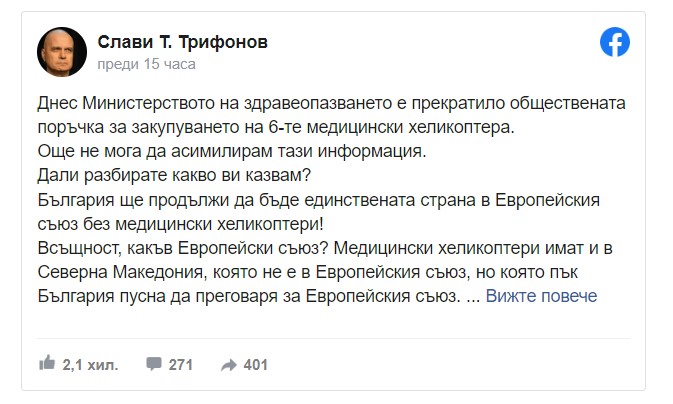Click the comment speech bubble icon
This screenshot has height=404, width=673.
click(154, 365)
